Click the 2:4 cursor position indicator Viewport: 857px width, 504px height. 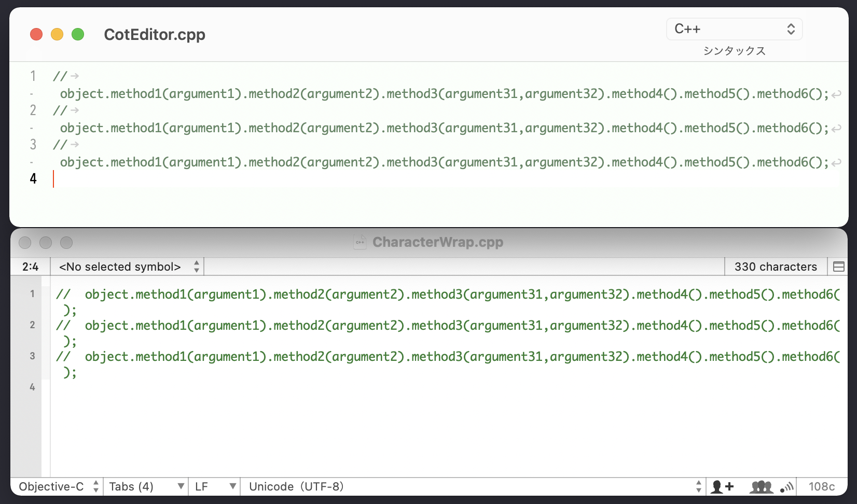tap(31, 267)
